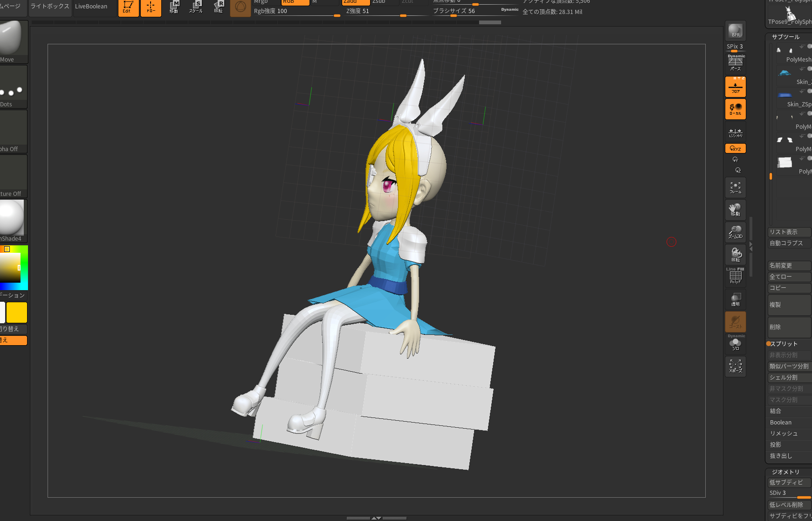Click List view (リスト表示) button
The image size is (812, 521).
(x=790, y=232)
